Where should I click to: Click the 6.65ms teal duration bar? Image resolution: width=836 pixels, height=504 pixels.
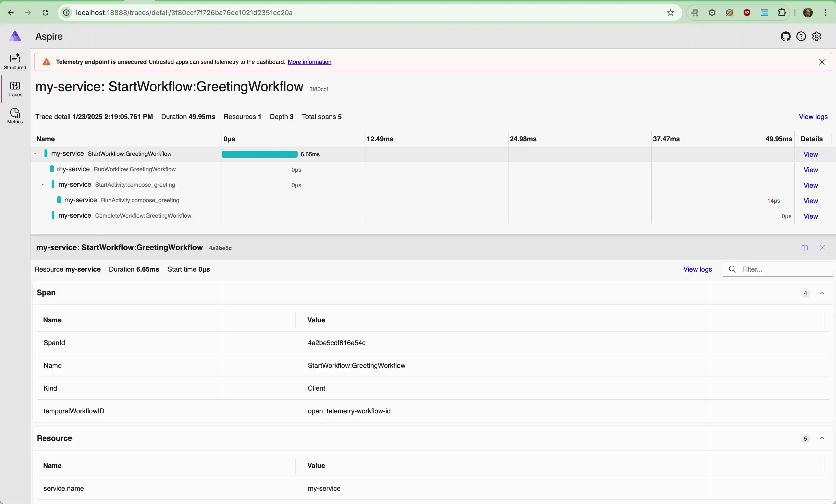tap(260, 154)
